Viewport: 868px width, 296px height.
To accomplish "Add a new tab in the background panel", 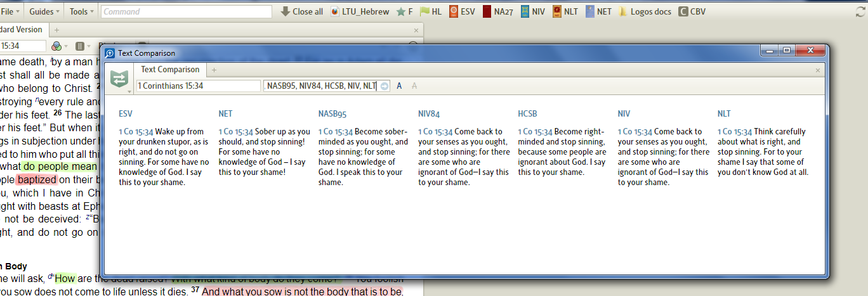I will [x=56, y=30].
